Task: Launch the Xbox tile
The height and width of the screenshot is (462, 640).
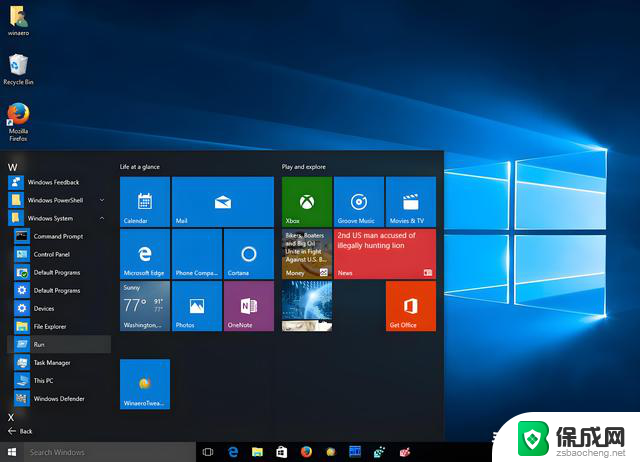Action: [x=307, y=202]
